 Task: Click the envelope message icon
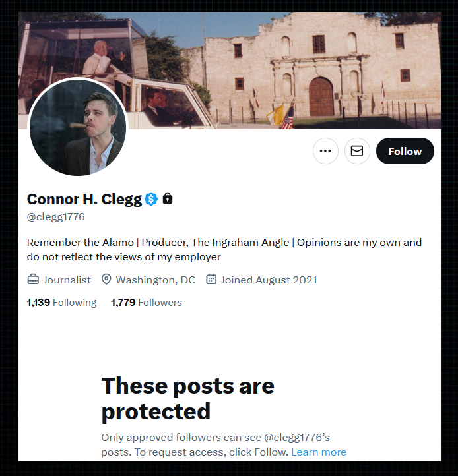coord(357,151)
